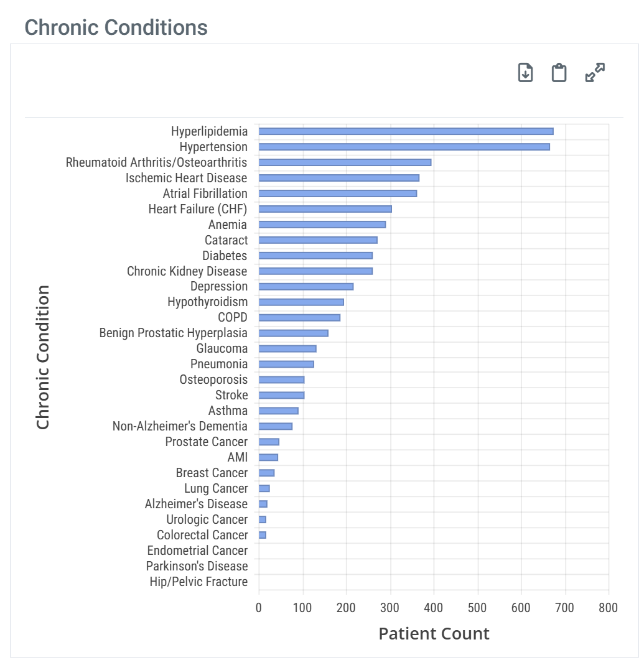Click the Atrial Fibrillation bar

tap(337, 193)
